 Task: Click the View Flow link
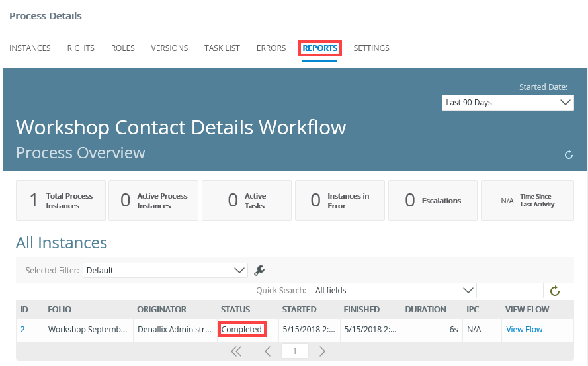524,330
